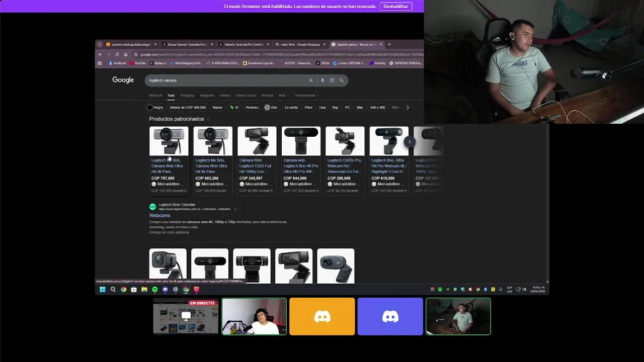Expand the Herramientas dropdown
Screen dimensions: 644x362
(x=306, y=96)
